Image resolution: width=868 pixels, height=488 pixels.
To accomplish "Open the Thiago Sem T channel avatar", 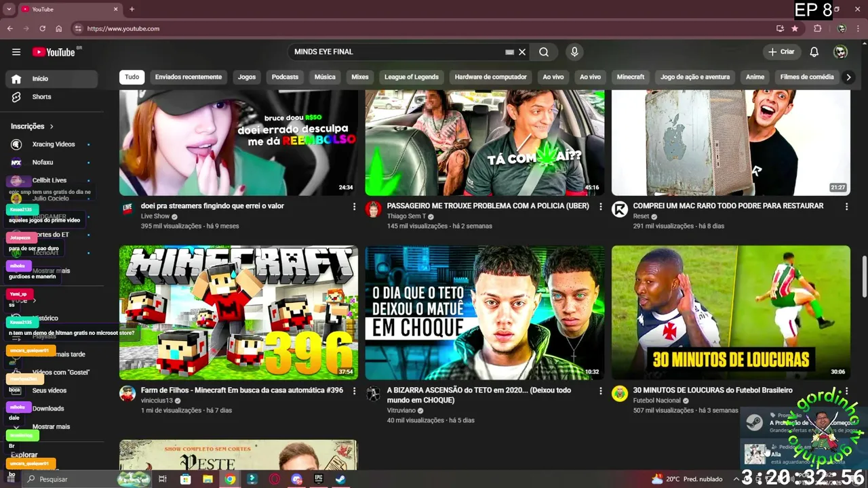I will tap(374, 209).
